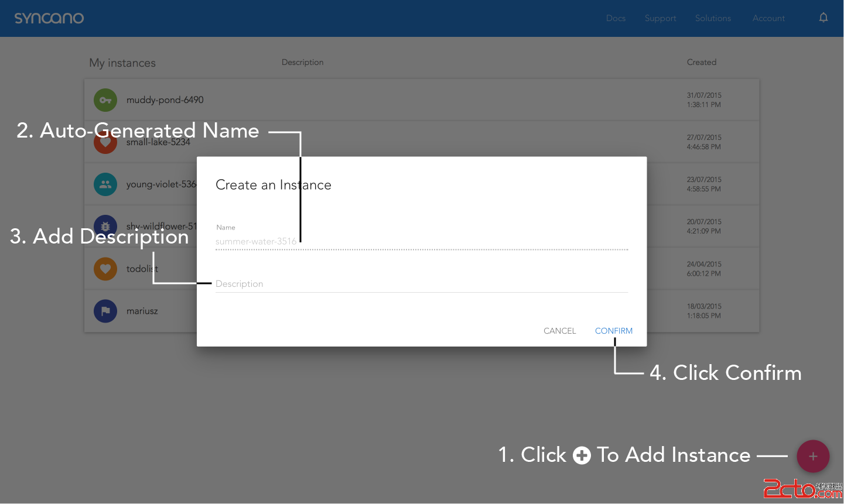844x504 pixels.
Task: Click the 23/07/2015 4:58:55 PM created date
Action: pyautogui.click(x=704, y=184)
